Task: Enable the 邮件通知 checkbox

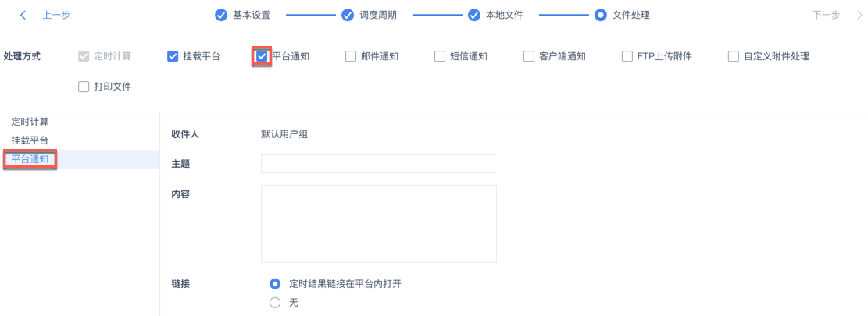Action: [351, 56]
